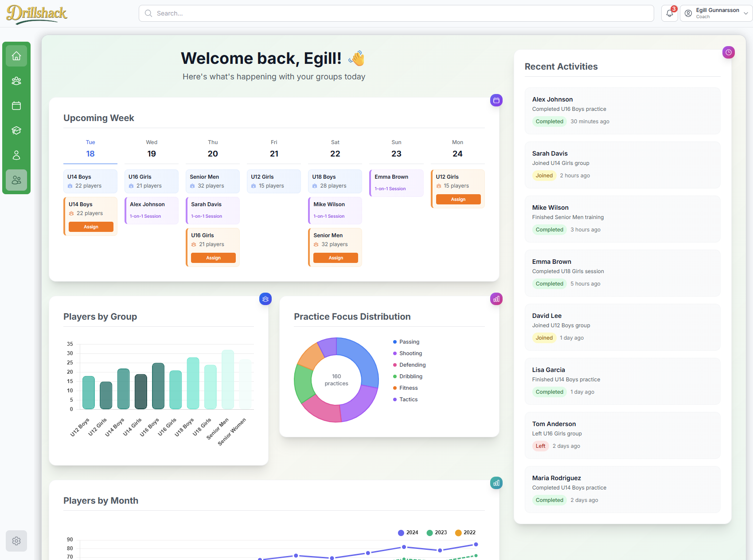Toggle the 2024 series in Players by Month
Screen dimensions: 753x560
pyautogui.click(x=407, y=533)
